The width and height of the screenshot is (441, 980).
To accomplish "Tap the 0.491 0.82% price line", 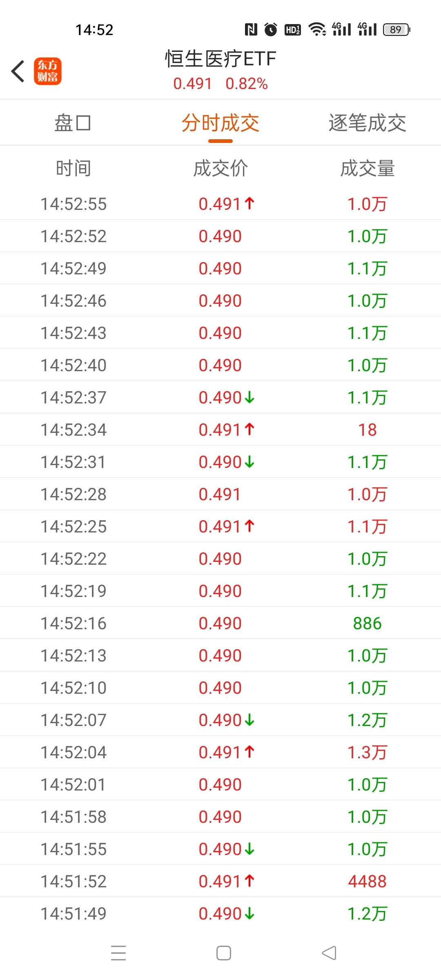I will [x=220, y=84].
